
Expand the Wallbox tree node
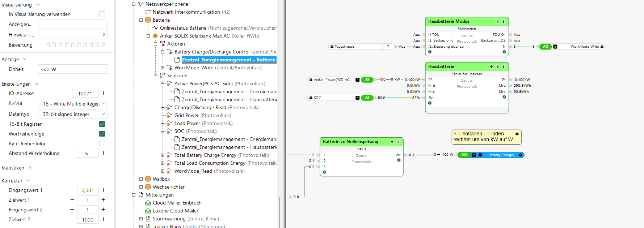pyautogui.click(x=141, y=179)
